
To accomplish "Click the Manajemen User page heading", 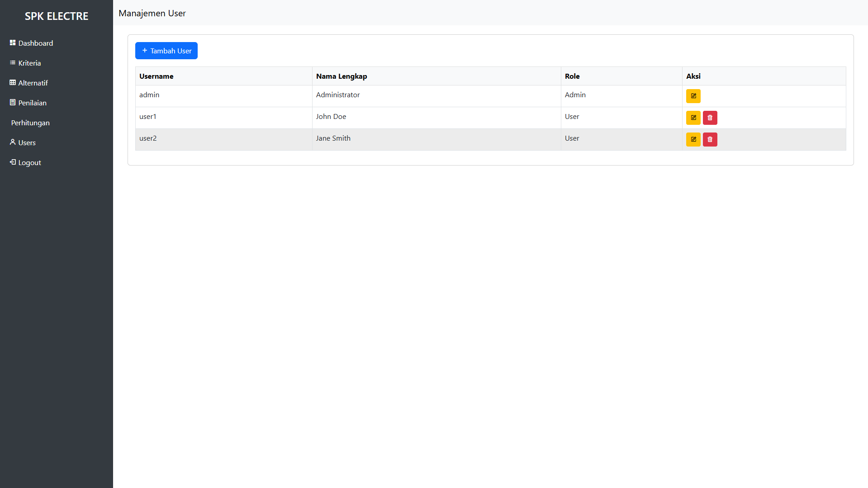I will pyautogui.click(x=152, y=13).
